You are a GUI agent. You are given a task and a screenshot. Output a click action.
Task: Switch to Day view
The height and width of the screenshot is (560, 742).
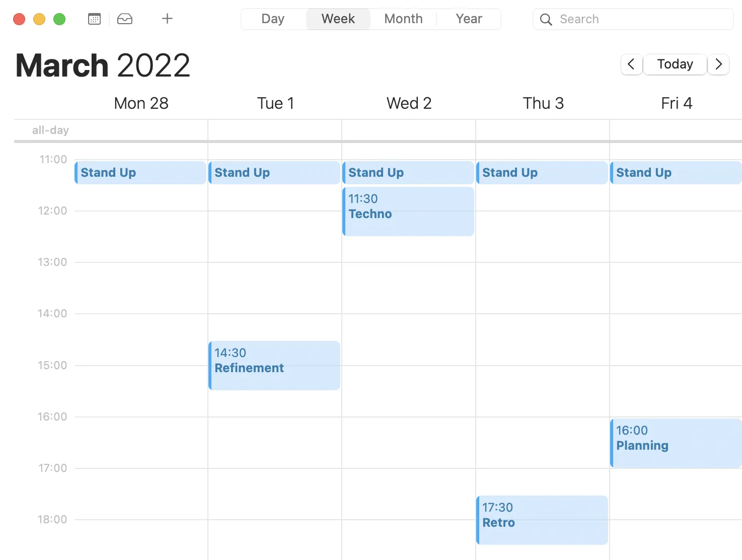[273, 19]
